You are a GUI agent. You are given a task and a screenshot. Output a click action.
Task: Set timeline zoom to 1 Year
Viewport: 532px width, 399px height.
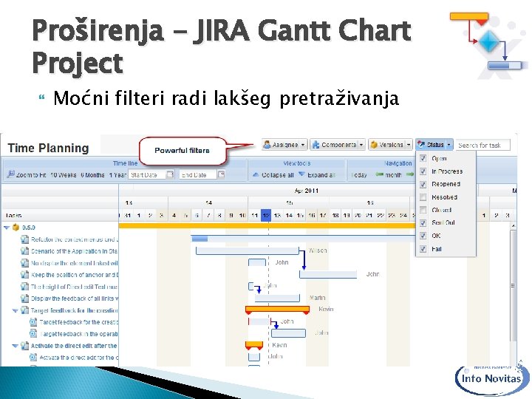117,175
